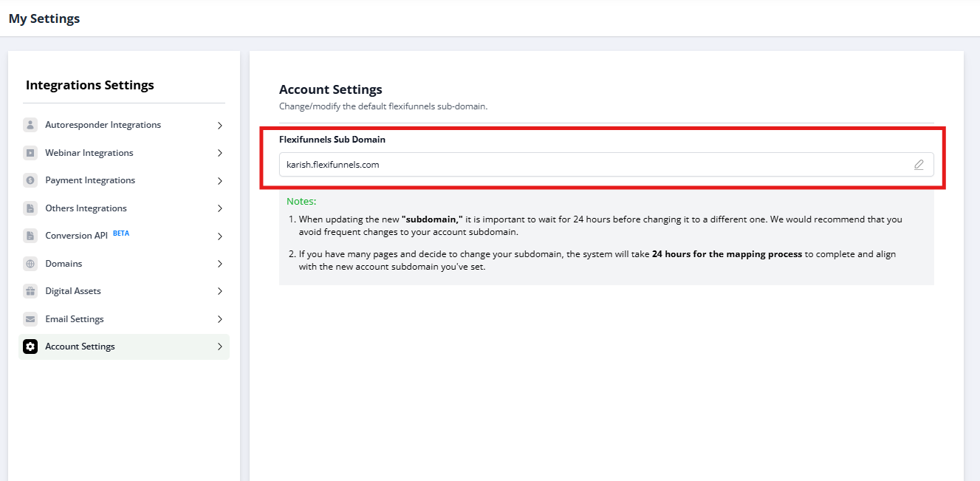
Task: Select Account Settings menu item
Action: (124, 347)
